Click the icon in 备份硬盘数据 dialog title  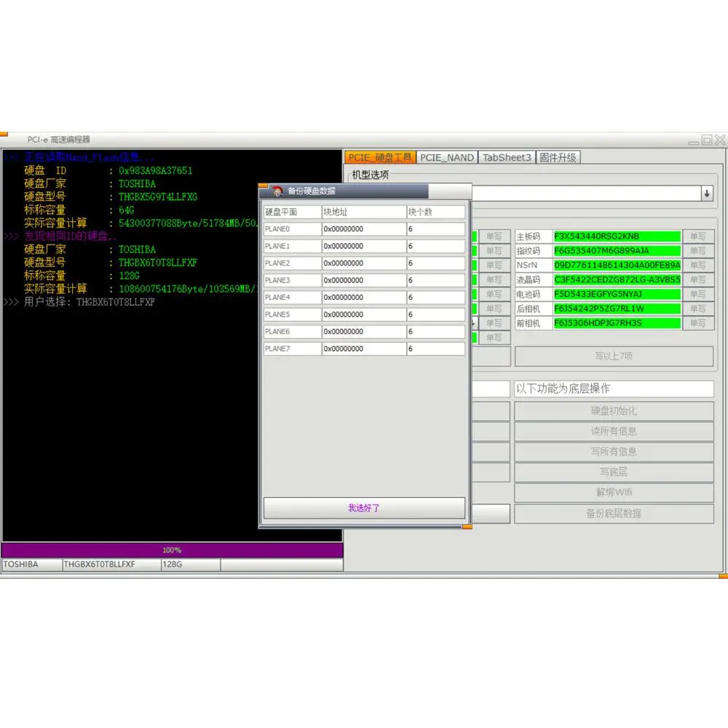point(277,191)
